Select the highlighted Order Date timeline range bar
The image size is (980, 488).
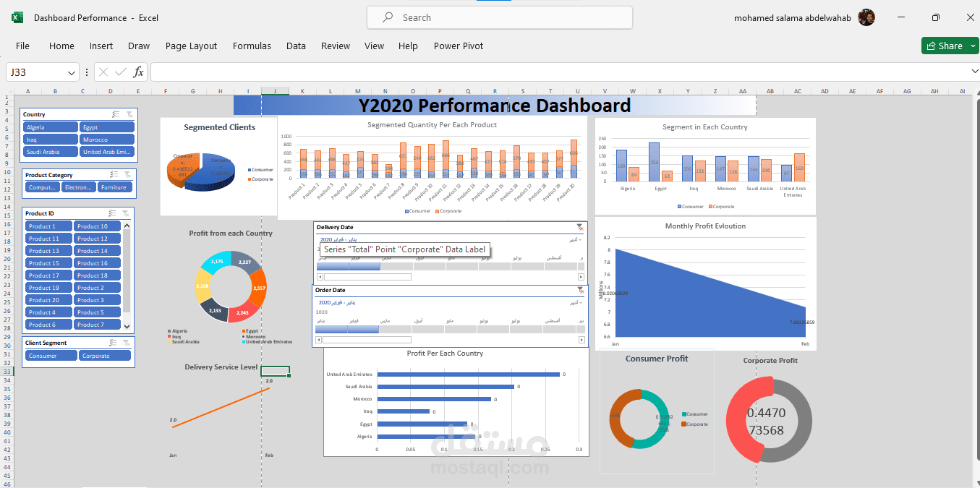click(347, 329)
